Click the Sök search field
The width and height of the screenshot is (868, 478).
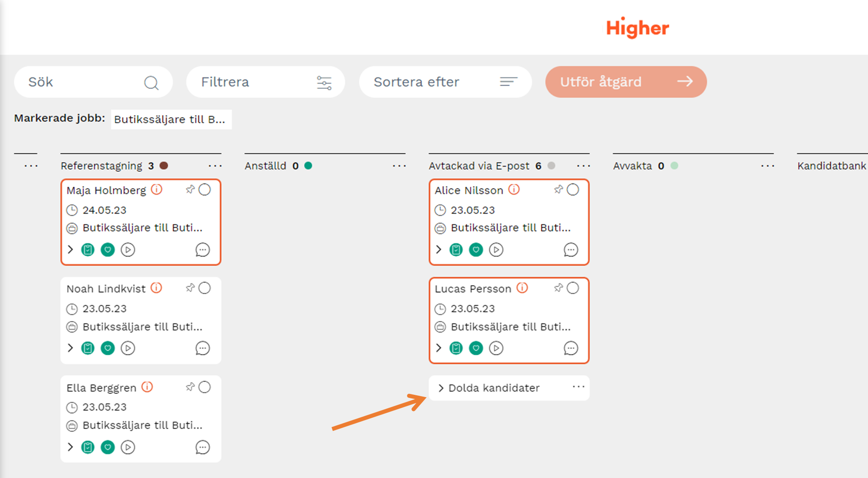tap(85, 82)
